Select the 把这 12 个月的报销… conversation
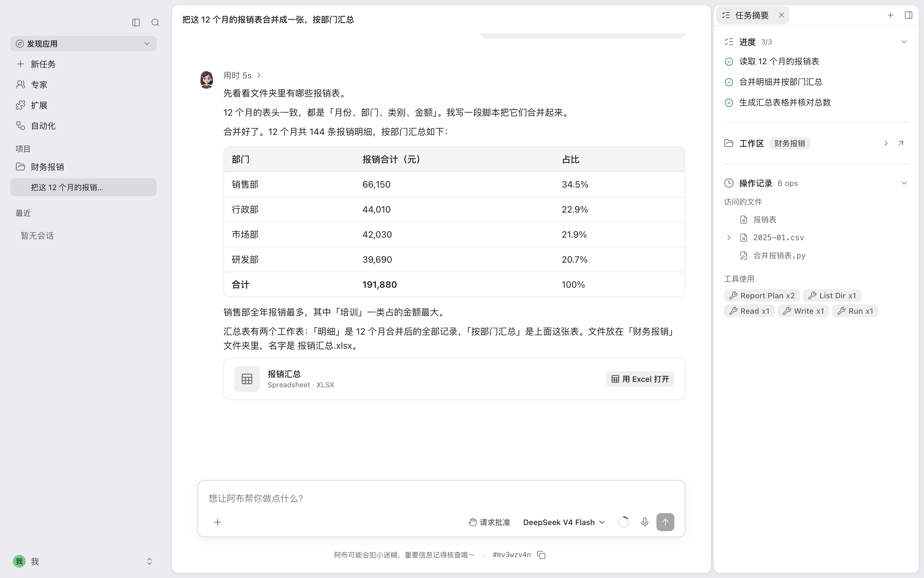The image size is (924, 578). pos(83,187)
